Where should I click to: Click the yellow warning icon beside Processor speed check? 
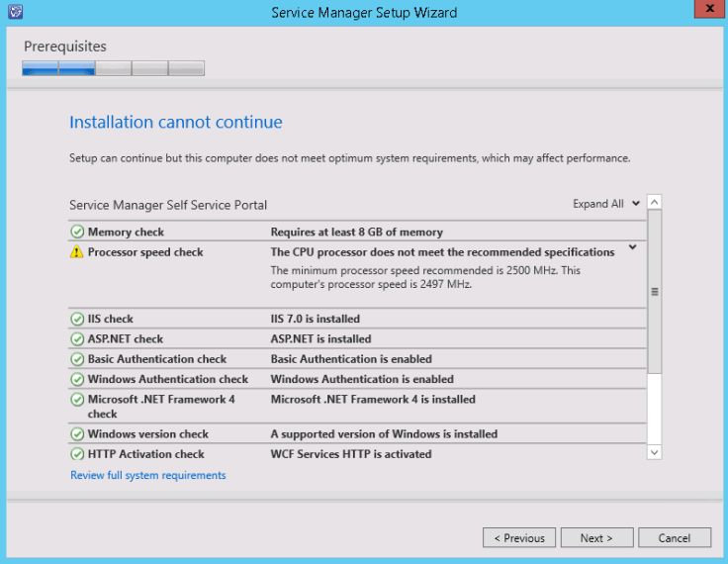[77, 252]
